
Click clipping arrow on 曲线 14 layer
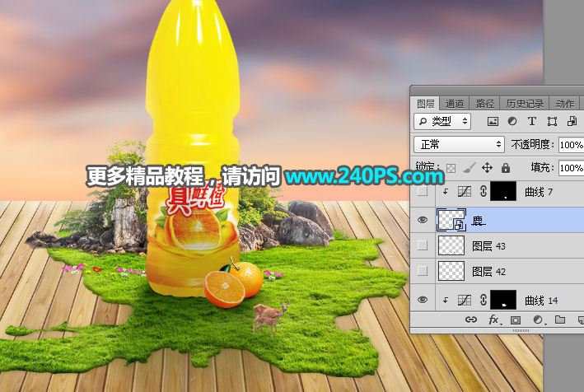point(446,300)
